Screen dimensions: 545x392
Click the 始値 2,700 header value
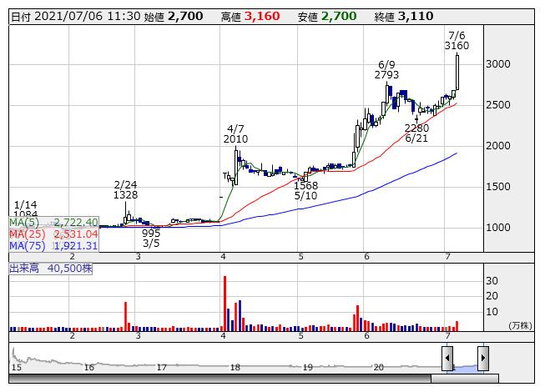(174, 17)
